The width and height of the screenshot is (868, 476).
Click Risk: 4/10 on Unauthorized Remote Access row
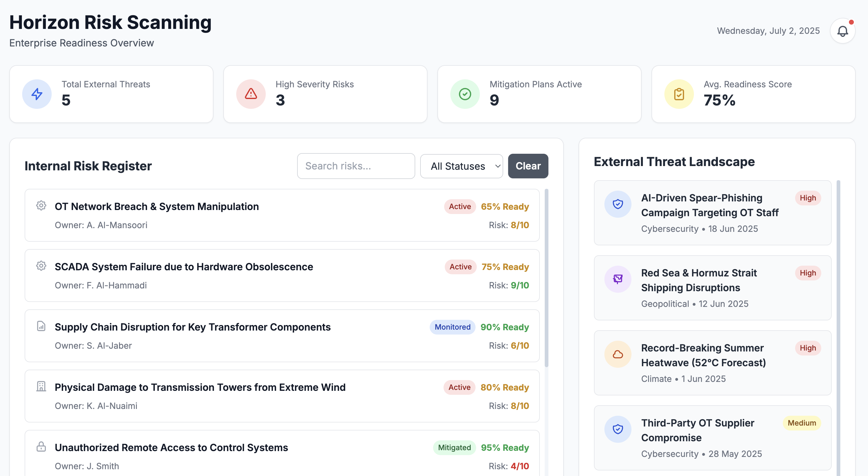pos(509,466)
